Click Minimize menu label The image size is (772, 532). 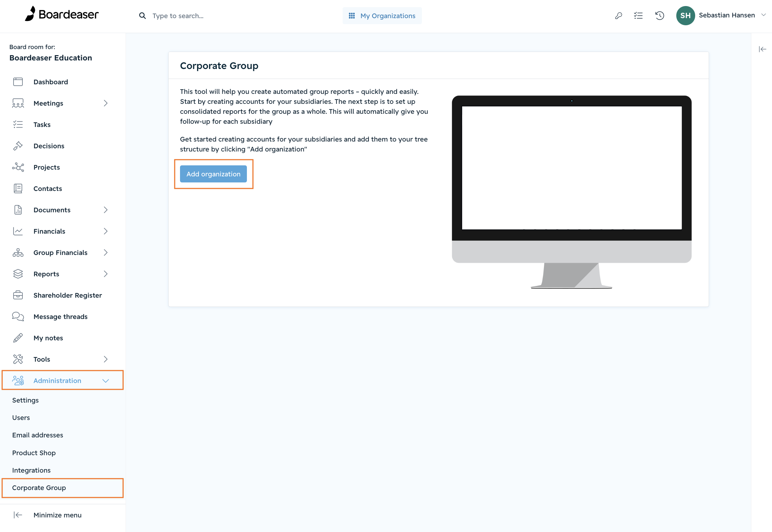[x=58, y=515]
